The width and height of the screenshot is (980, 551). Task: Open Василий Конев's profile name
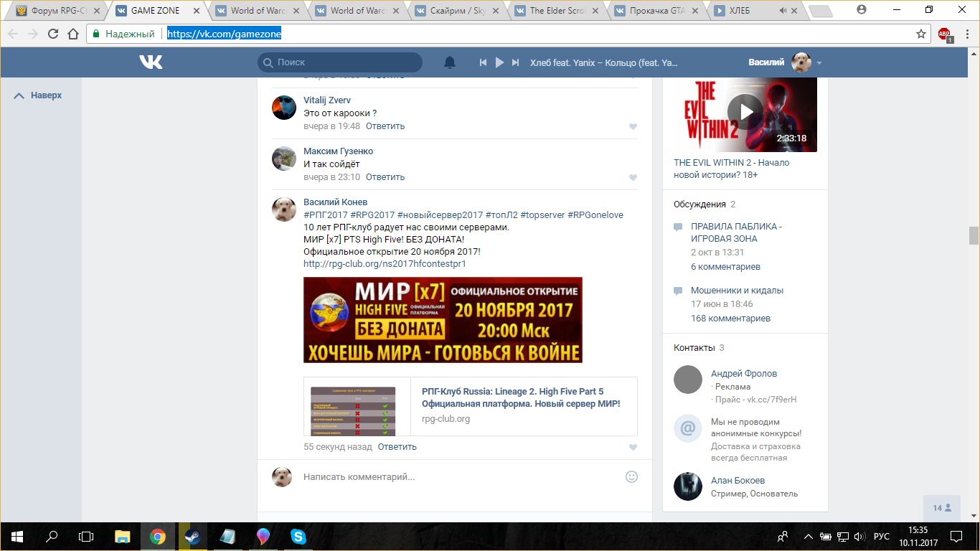point(335,202)
